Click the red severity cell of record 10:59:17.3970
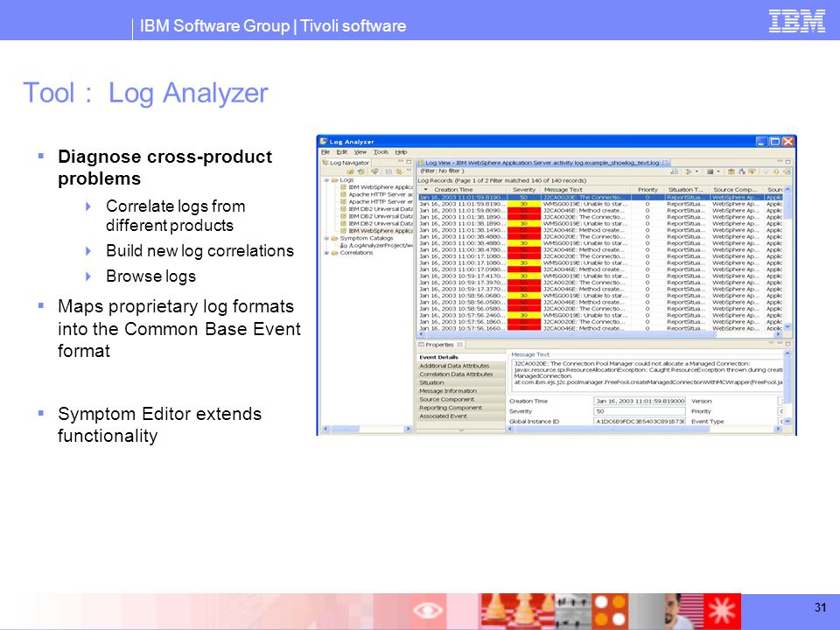Image resolution: width=840 pixels, height=630 pixels. click(x=524, y=283)
